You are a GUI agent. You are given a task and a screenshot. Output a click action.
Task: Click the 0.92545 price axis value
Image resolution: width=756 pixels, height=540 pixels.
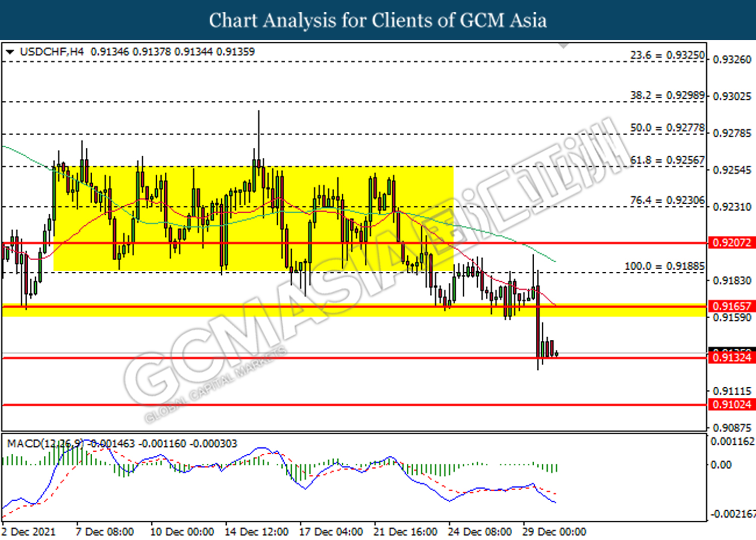[x=732, y=170]
